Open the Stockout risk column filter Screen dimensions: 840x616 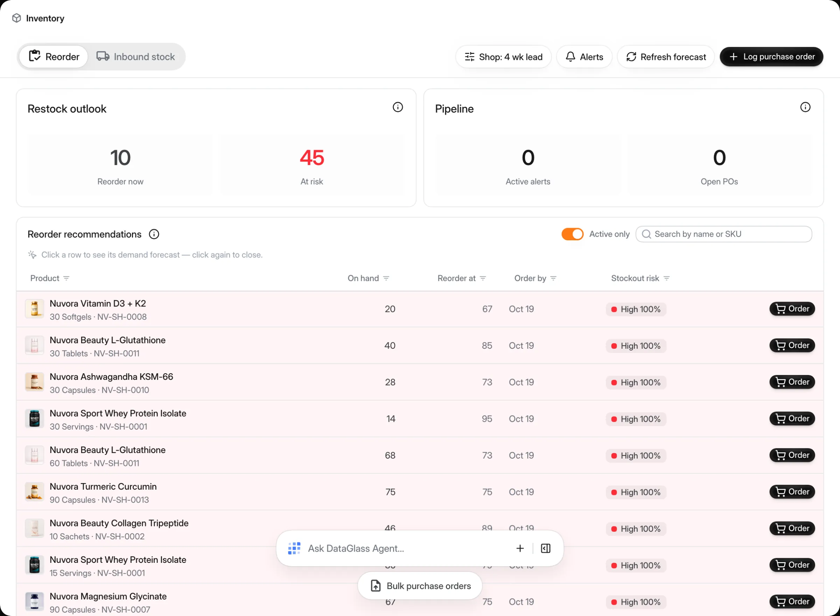pos(666,278)
